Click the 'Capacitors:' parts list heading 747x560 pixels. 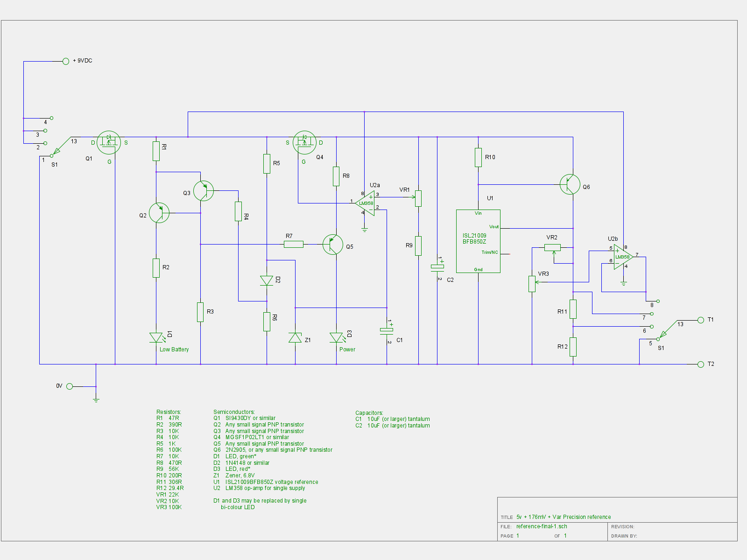tap(369, 413)
